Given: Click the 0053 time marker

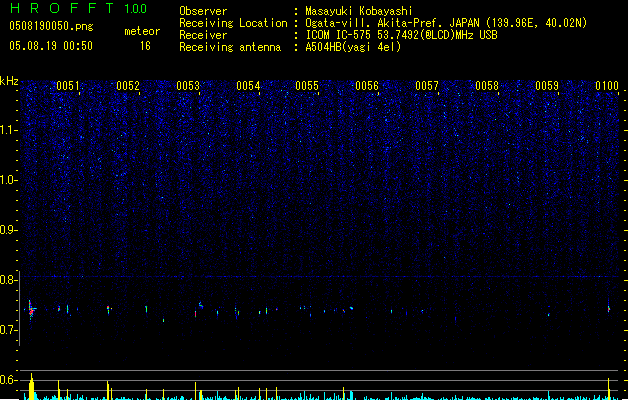Looking at the screenshot, I should coord(188,86).
